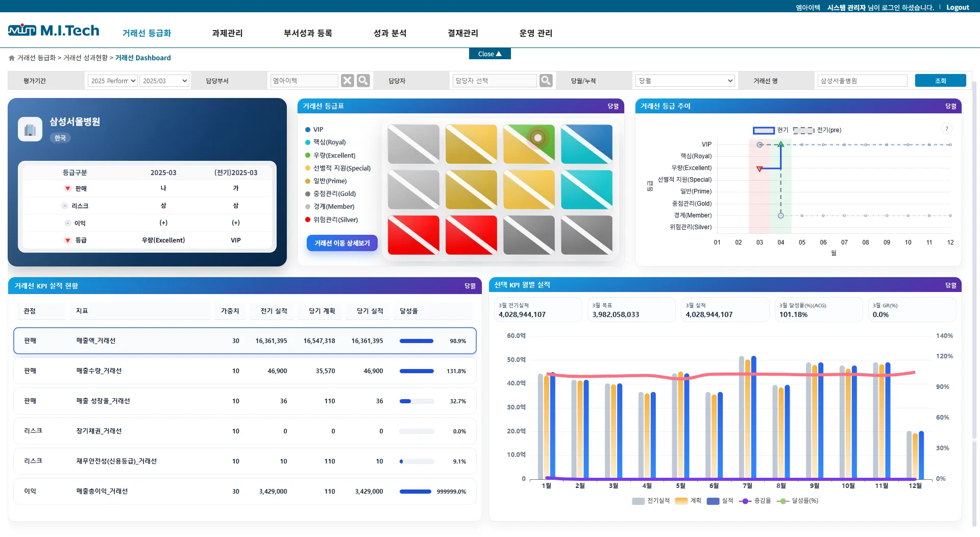
Task: Click the 당월 badge on the 선택 KPI 월별 실적 panel
Action: click(x=951, y=285)
